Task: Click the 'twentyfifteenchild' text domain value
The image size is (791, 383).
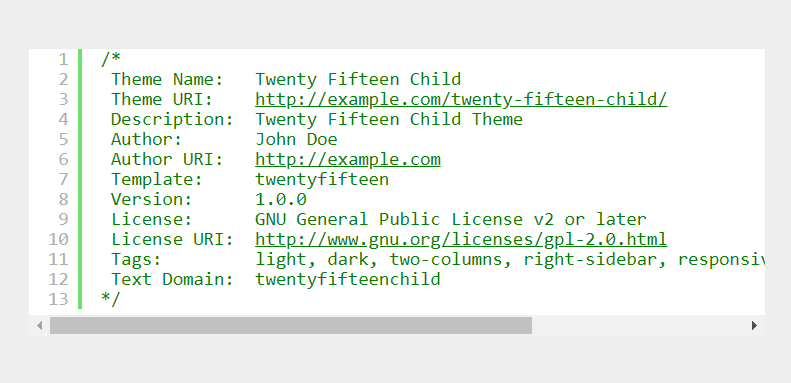Action: tap(348, 280)
